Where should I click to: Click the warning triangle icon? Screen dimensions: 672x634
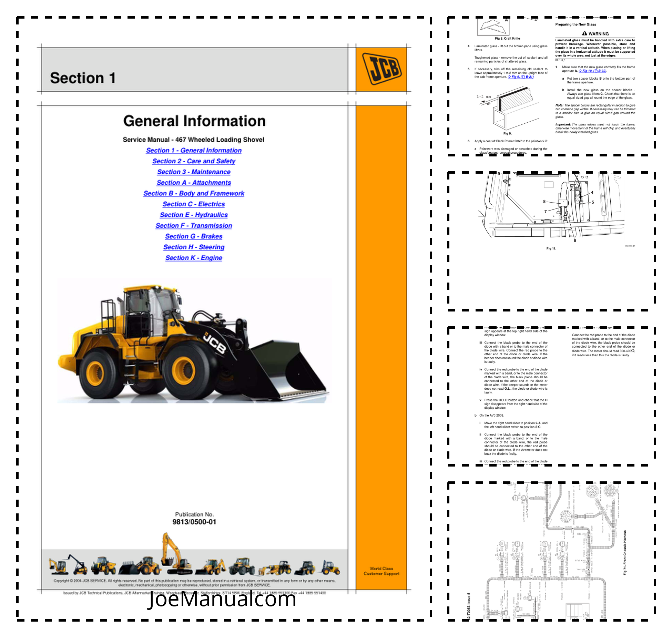click(x=584, y=33)
